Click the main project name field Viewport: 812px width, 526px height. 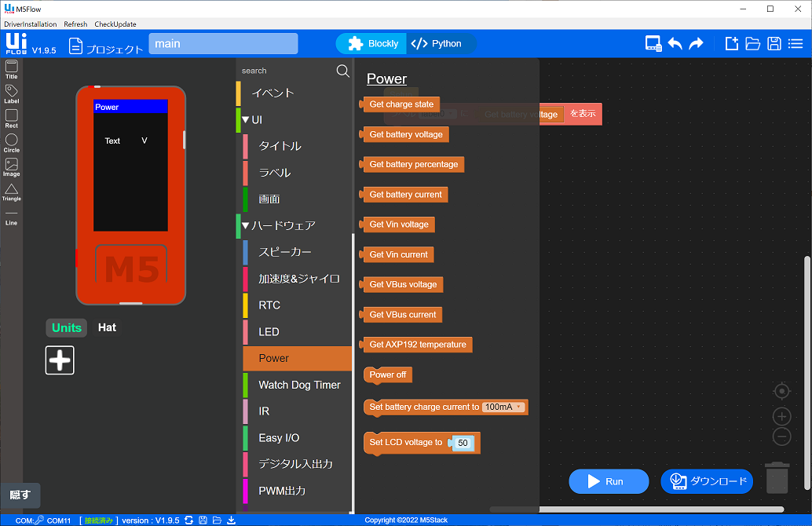223,44
